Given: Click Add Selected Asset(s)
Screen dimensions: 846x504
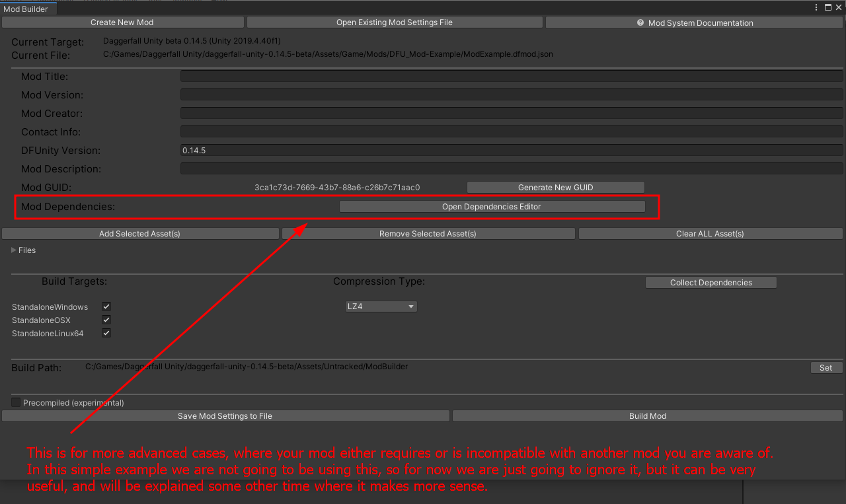Looking at the screenshot, I should [140, 234].
